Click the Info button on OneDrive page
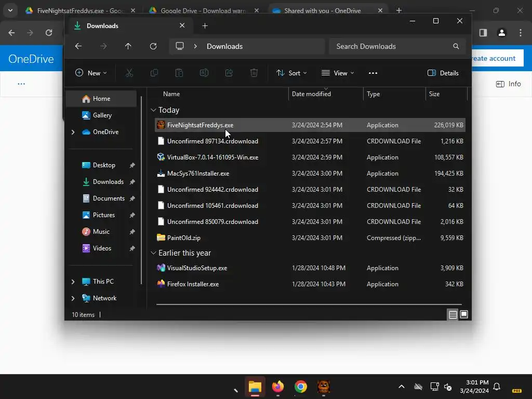This screenshot has height=399, width=532. click(x=508, y=84)
